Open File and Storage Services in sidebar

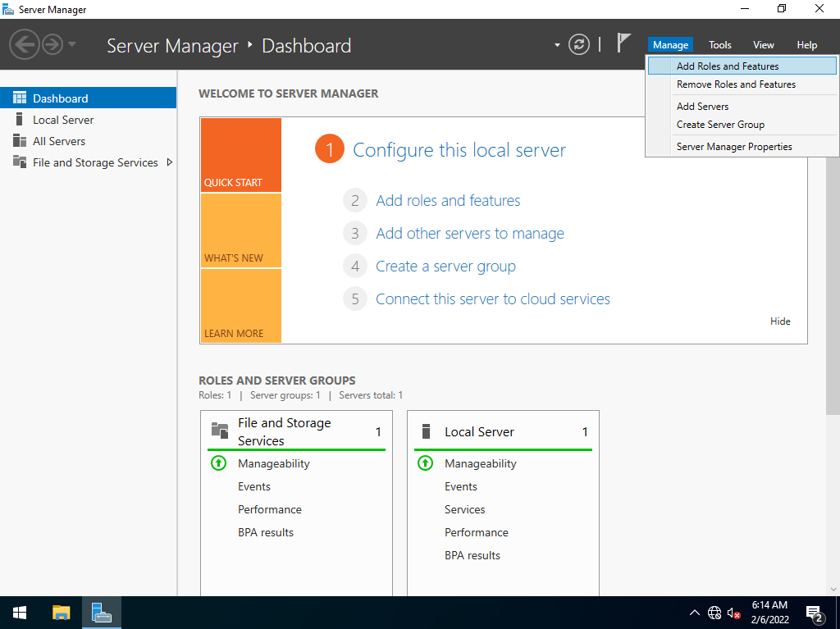click(88, 162)
